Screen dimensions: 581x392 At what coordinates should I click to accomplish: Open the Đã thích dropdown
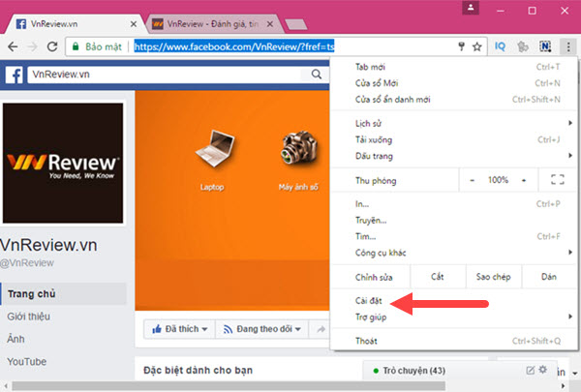click(x=179, y=329)
